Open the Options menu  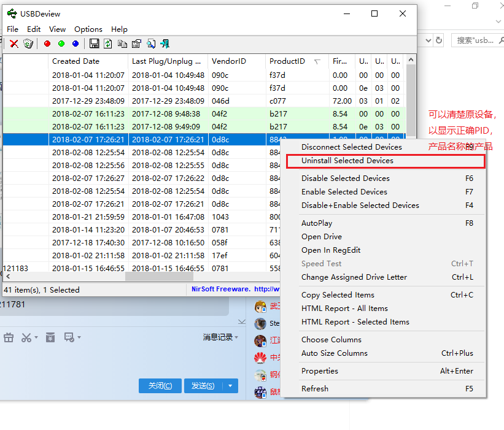click(x=88, y=29)
